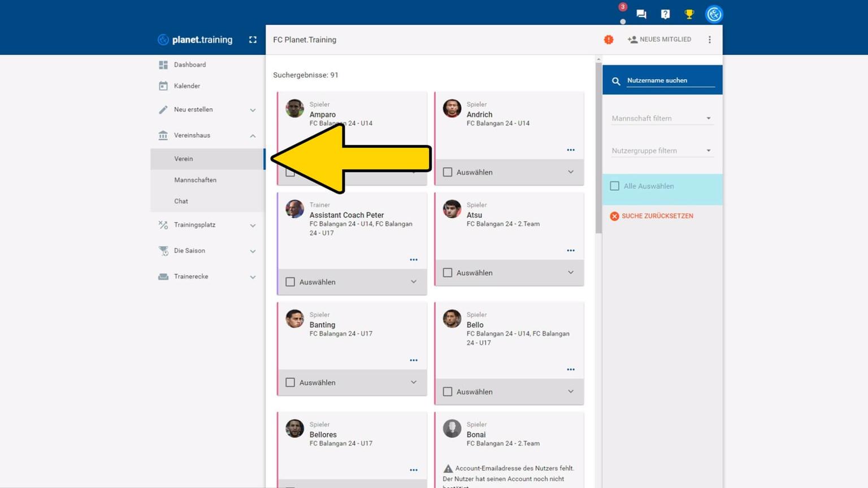Click the member list vertical scrollbar

598,147
